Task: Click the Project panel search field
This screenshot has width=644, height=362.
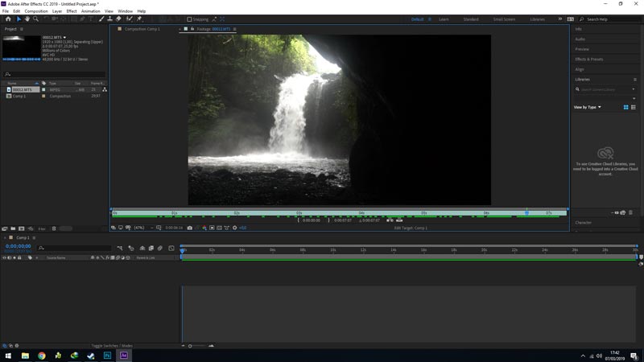Action: point(54,74)
